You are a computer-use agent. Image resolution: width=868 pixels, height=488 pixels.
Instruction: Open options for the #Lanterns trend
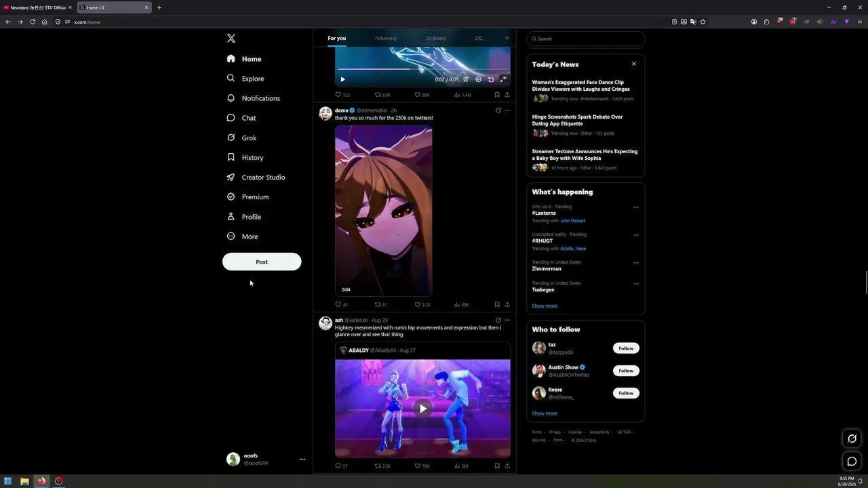point(636,207)
